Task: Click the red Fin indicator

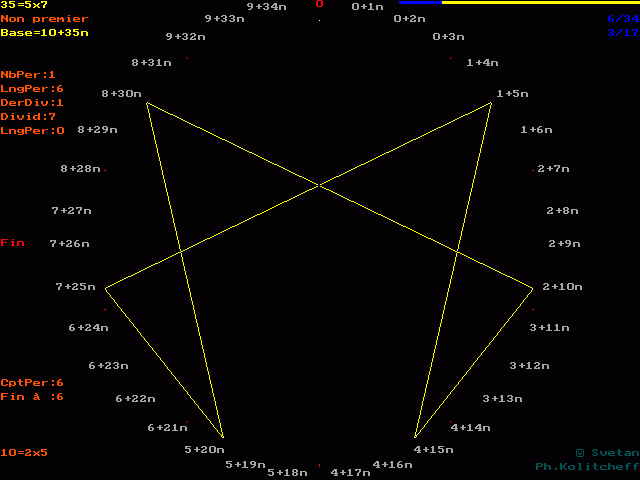Action: (12, 243)
